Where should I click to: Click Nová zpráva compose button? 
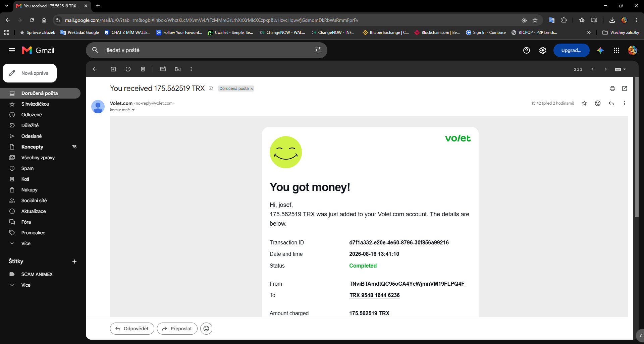point(30,73)
